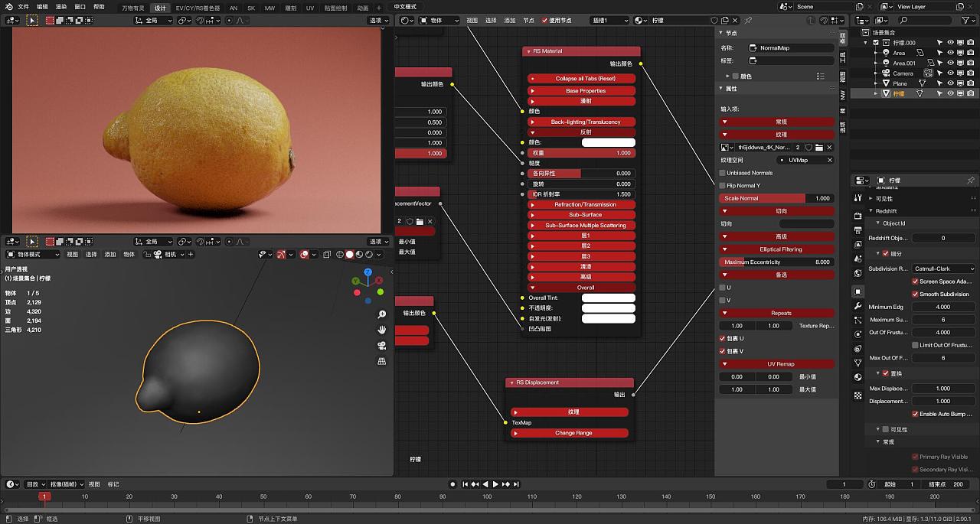Enable the Flip Normal Y checkbox

(723, 184)
